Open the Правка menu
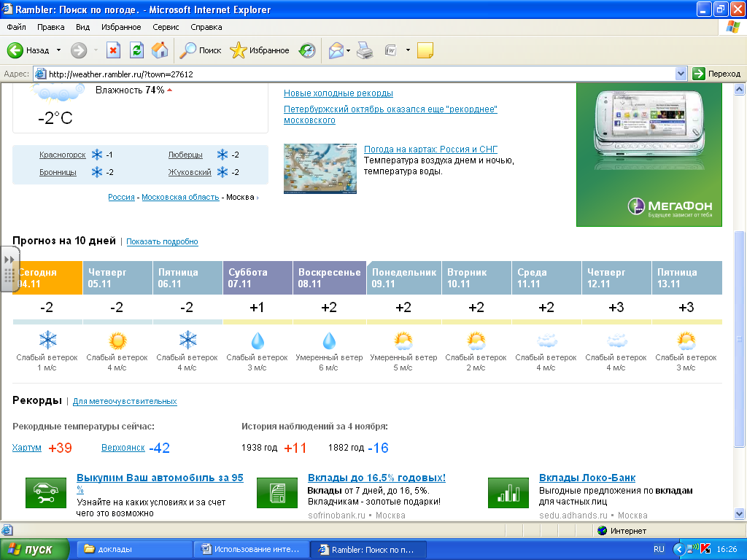The width and height of the screenshot is (747, 560). pyautogui.click(x=50, y=27)
